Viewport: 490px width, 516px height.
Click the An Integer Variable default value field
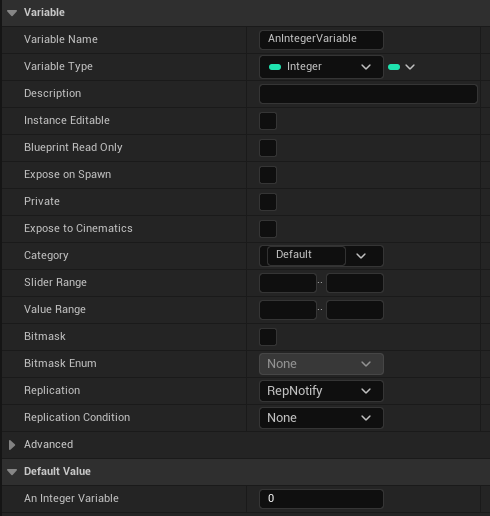click(321, 499)
